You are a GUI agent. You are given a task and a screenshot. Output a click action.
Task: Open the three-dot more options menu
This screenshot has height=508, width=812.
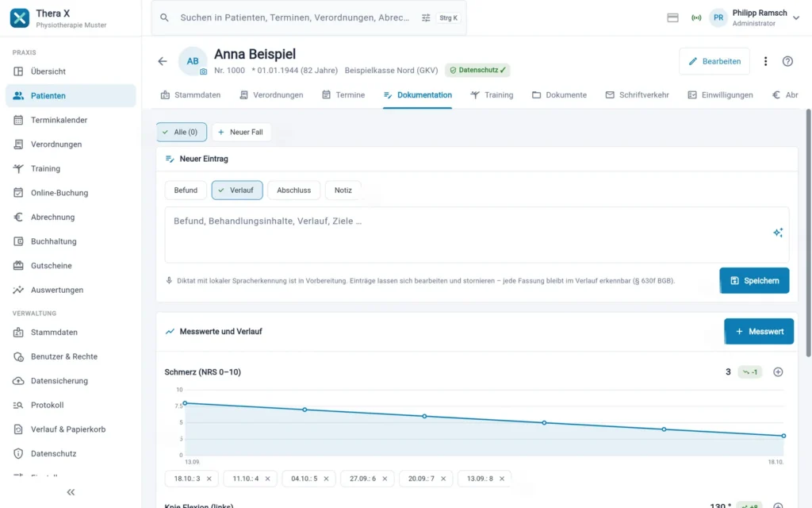click(x=765, y=61)
